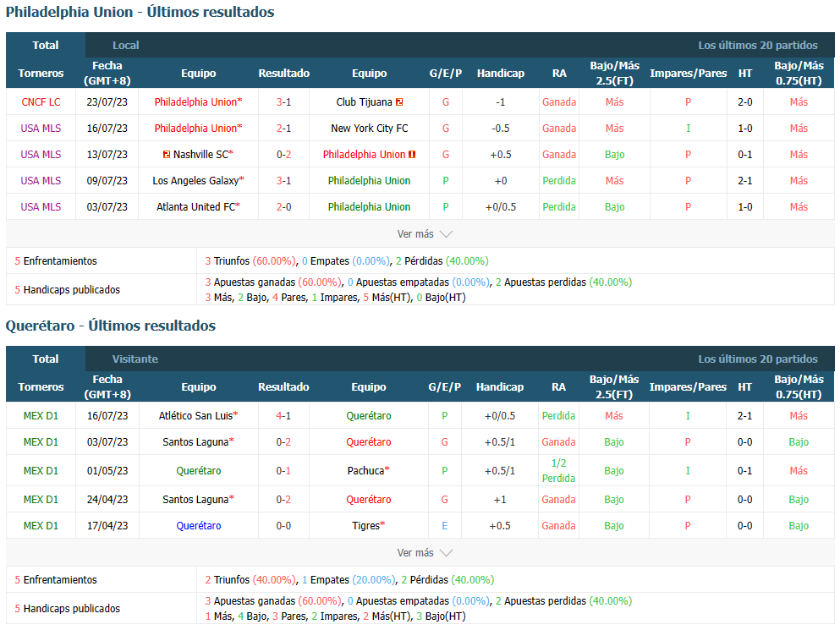Select the Total tab in Querétaro results
The width and height of the screenshot is (840, 630).
[x=46, y=359]
